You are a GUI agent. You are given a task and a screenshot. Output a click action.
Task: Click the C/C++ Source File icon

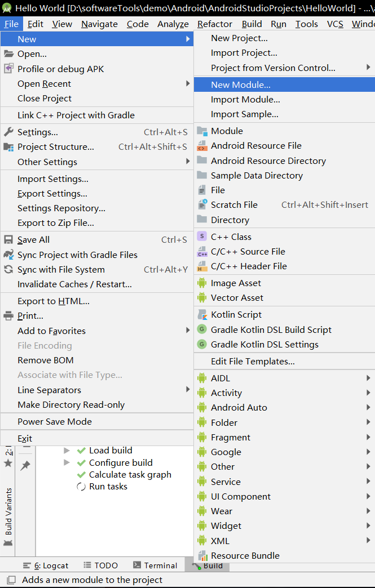(202, 251)
